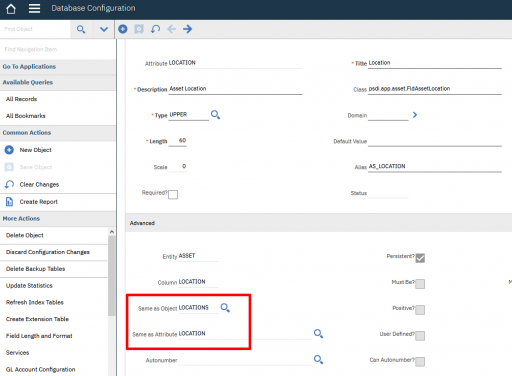Click the More Actions header

58,219
